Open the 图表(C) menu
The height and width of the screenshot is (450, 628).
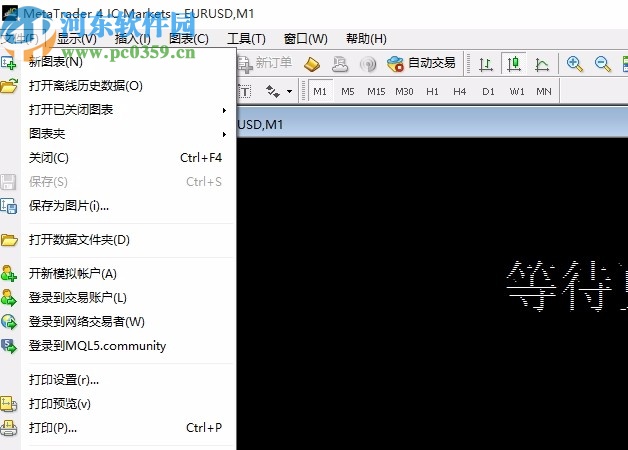click(189, 39)
